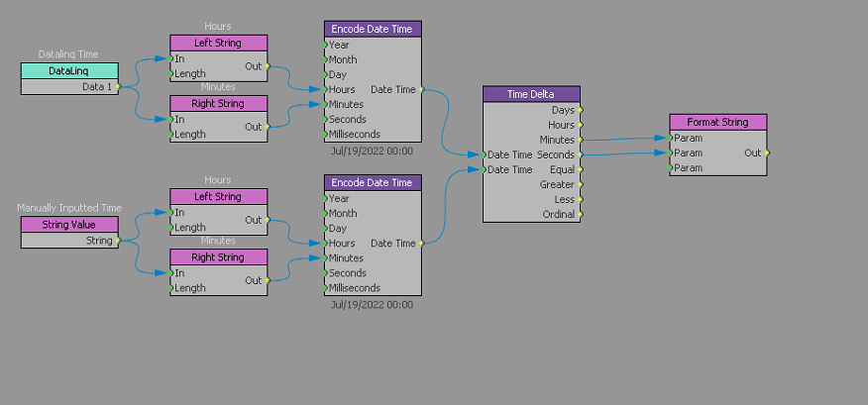Click the Less output on Time Delta
The width and height of the screenshot is (868, 405).
[x=580, y=199]
